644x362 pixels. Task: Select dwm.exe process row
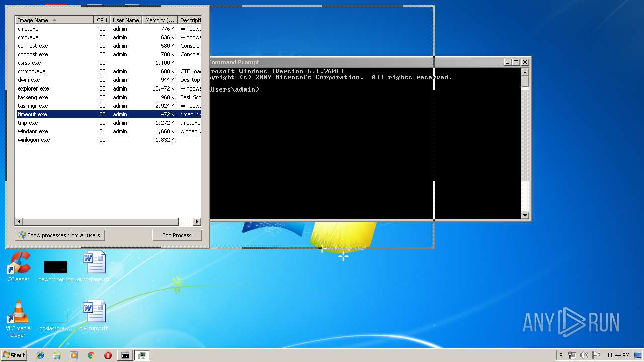pos(109,80)
